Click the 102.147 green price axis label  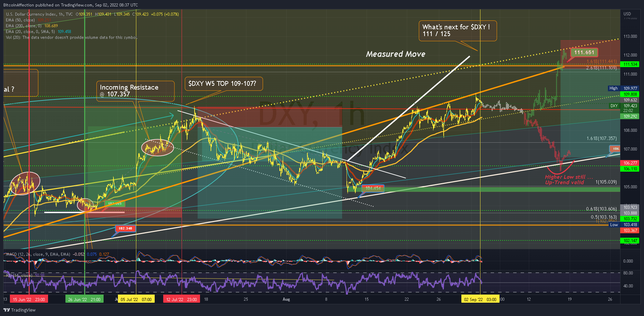coord(630,240)
